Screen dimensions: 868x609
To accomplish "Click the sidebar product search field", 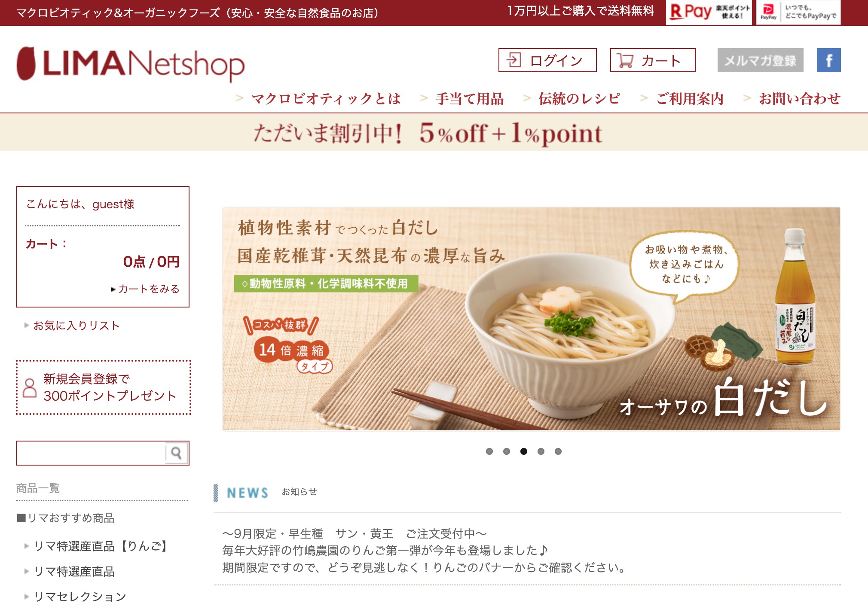I will [91, 453].
